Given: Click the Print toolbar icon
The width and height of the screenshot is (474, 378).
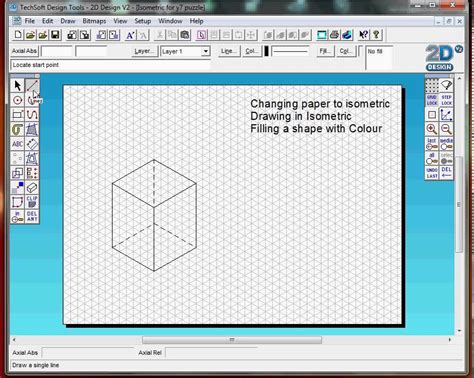Looking at the screenshot, I should (334, 35).
